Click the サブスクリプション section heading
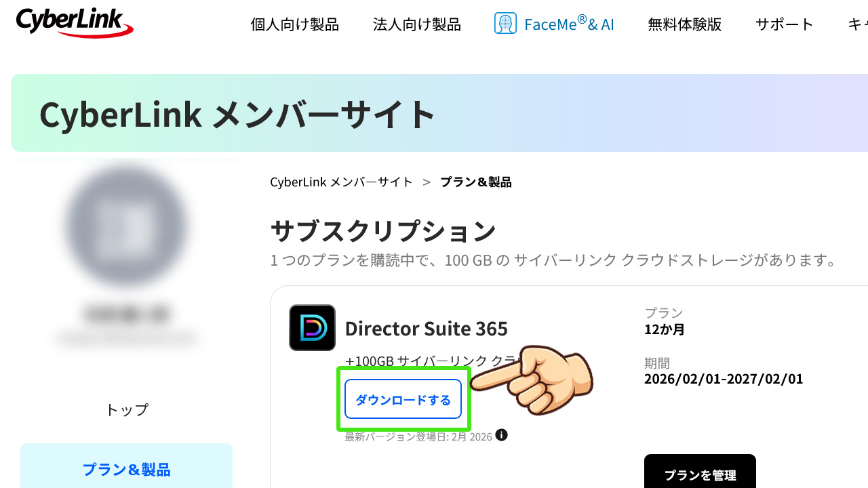The image size is (868, 488). pyautogui.click(x=383, y=230)
